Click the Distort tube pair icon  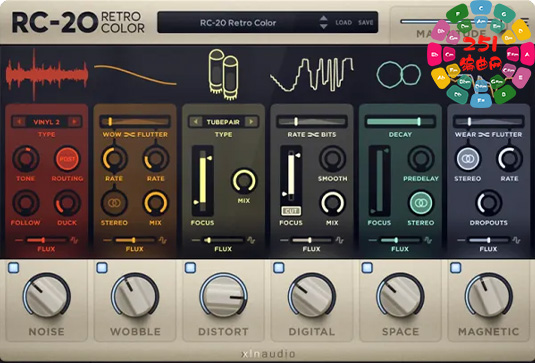[223, 74]
